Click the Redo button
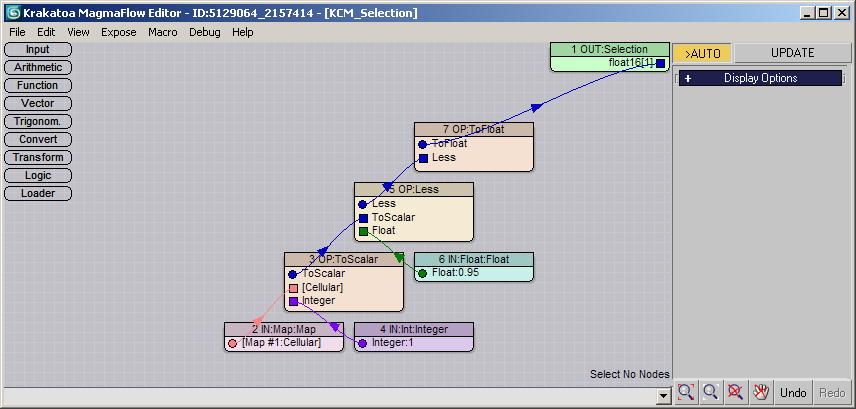 (832, 393)
